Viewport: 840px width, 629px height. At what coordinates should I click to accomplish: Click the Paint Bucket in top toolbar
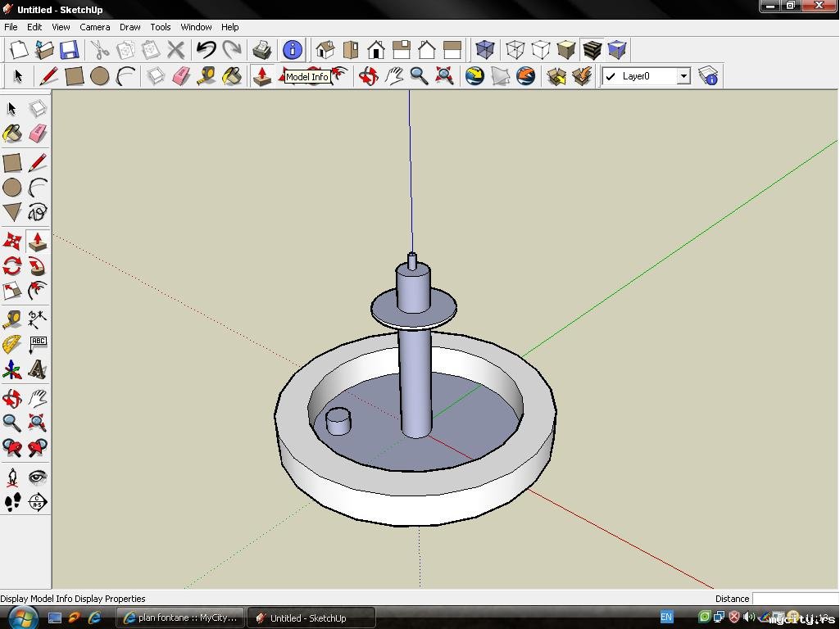232,76
